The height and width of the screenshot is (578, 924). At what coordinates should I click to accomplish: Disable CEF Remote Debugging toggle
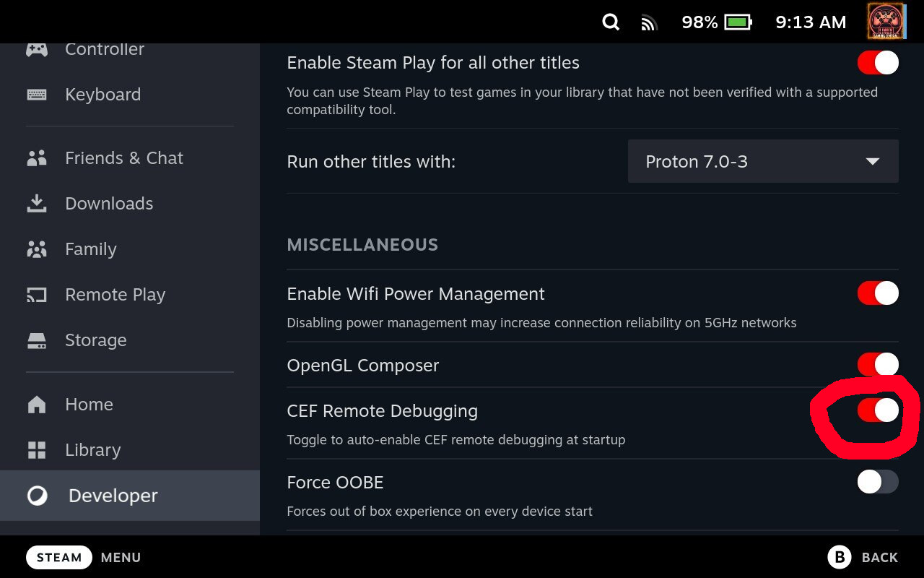[x=878, y=410]
